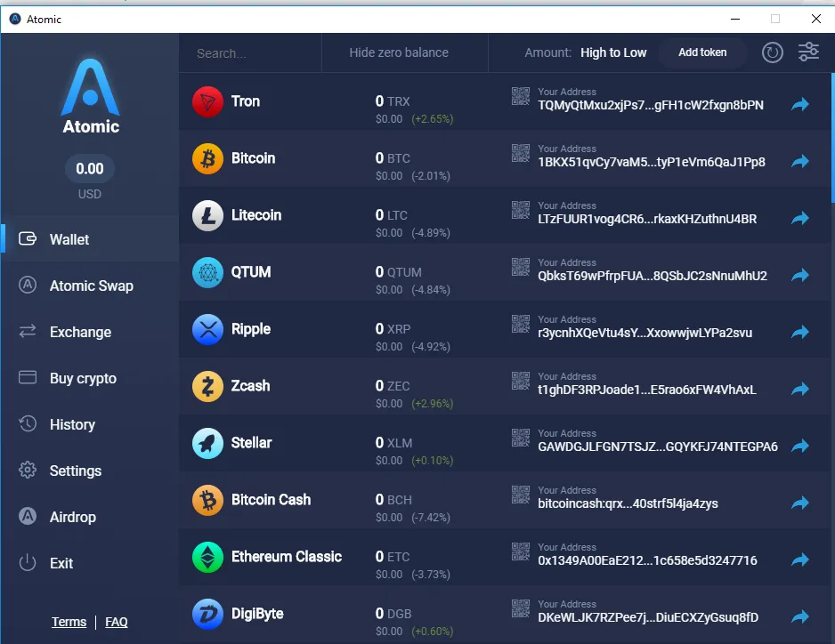Image resolution: width=835 pixels, height=644 pixels.
Task: Click the Bitcoin Cash coin logo icon
Action: click(x=207, y=500)
